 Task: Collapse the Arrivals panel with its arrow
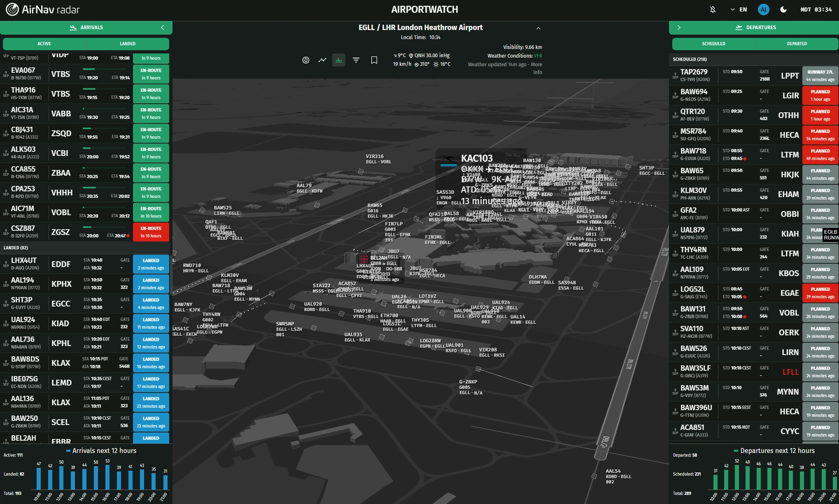(163, 28)
